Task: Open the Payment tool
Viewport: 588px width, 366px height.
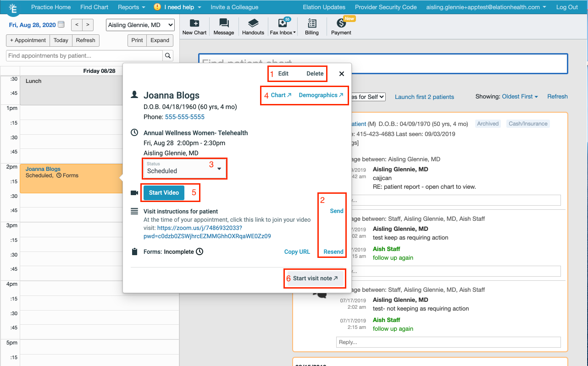Action: click(340, 26)
